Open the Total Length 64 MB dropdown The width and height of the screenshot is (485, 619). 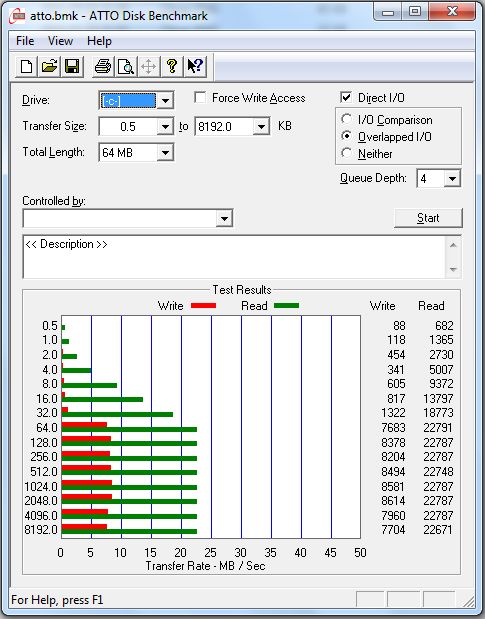point(165,152)
